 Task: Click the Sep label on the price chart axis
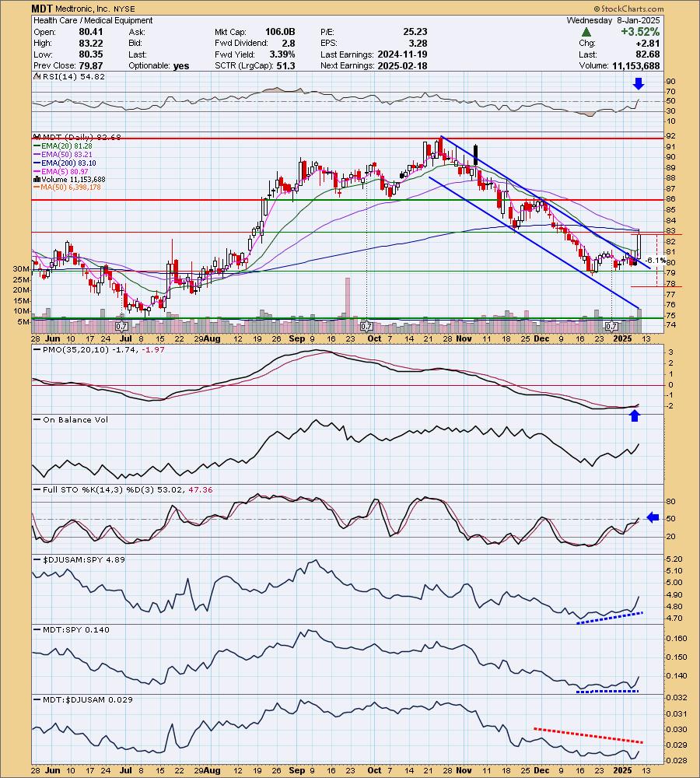[296, 338]
